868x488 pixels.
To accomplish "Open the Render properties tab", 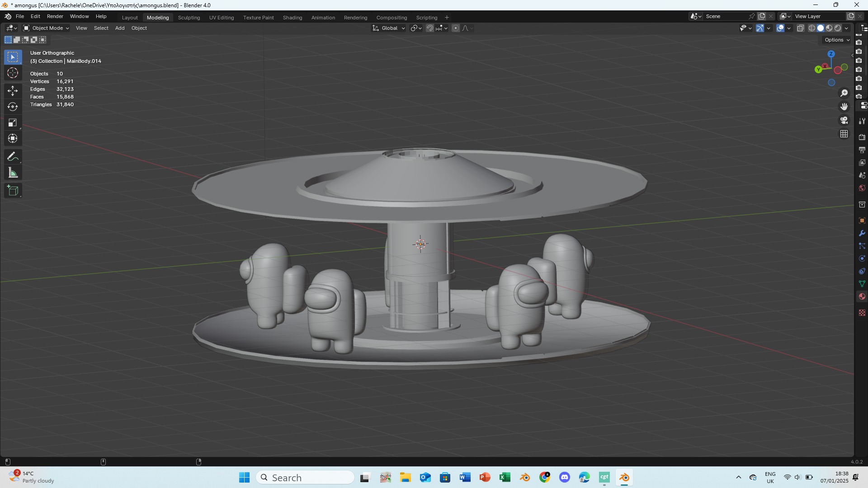I will (x=862, y=137).
